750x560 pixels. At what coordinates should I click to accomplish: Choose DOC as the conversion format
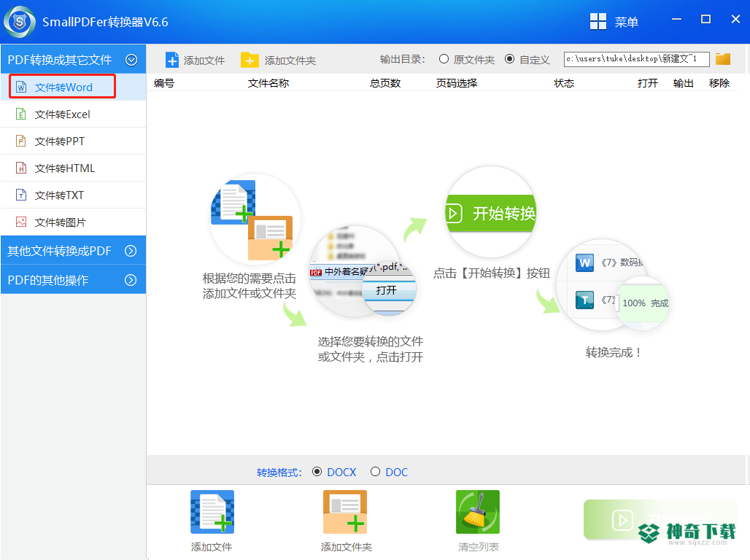(376, 472)
